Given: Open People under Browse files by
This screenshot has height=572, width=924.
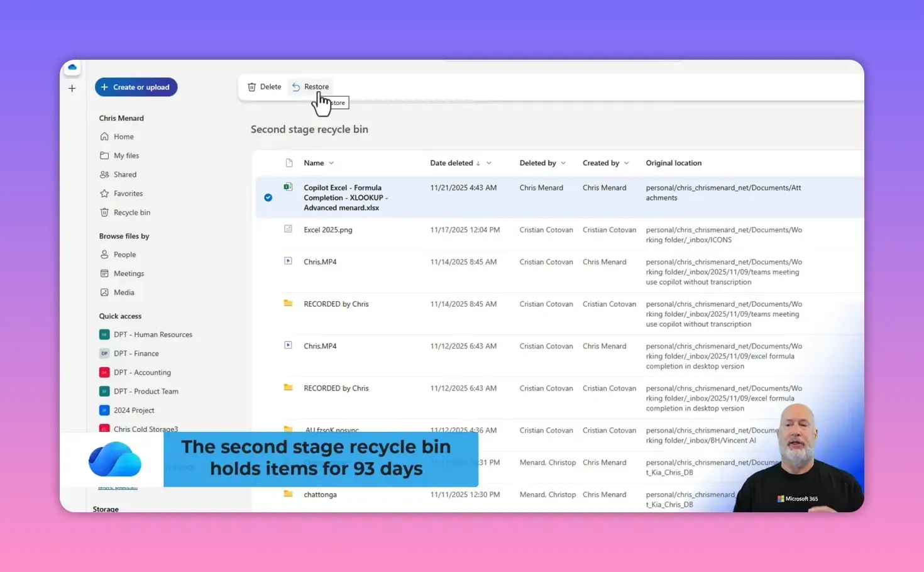Looking at the screenshot, I should 124,254.
